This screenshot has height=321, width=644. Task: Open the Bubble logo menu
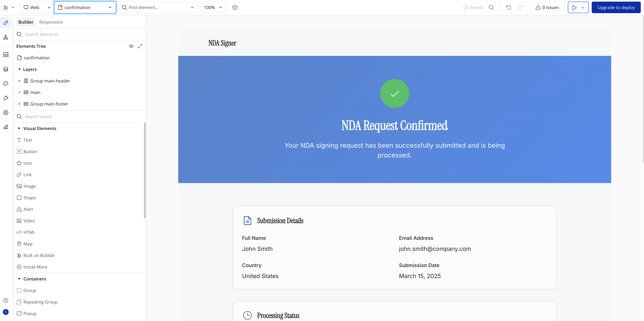coord(8,8)
